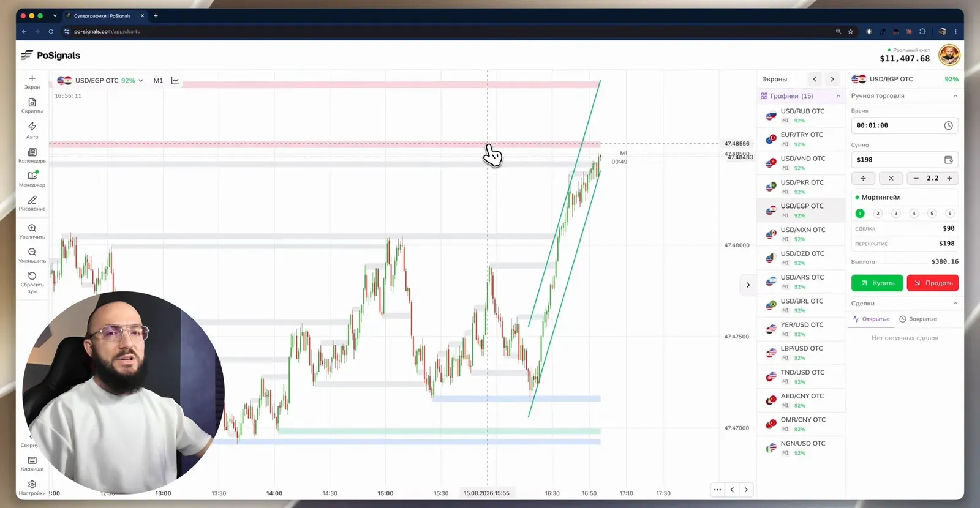
Task: Click the red Продать button
Action: [933, 283]
